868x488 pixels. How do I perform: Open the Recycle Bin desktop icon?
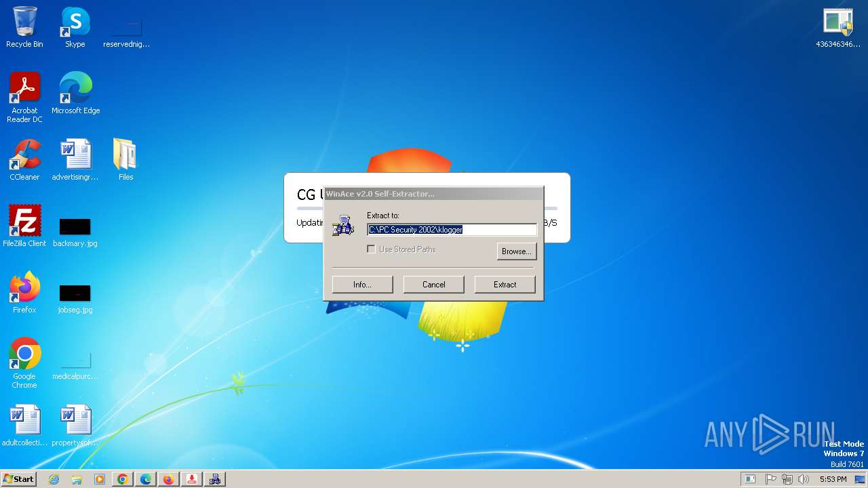[24, 27]
